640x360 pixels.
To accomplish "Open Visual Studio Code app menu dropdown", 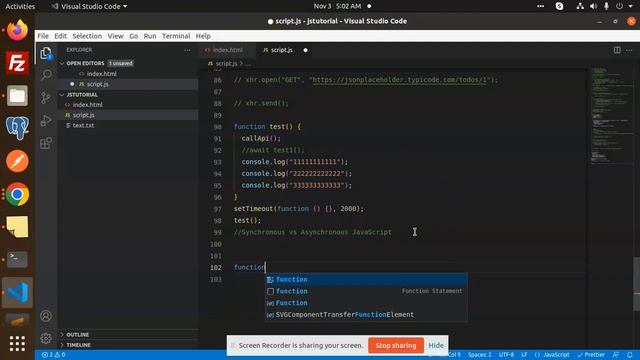I will click(x=89, y=6).
